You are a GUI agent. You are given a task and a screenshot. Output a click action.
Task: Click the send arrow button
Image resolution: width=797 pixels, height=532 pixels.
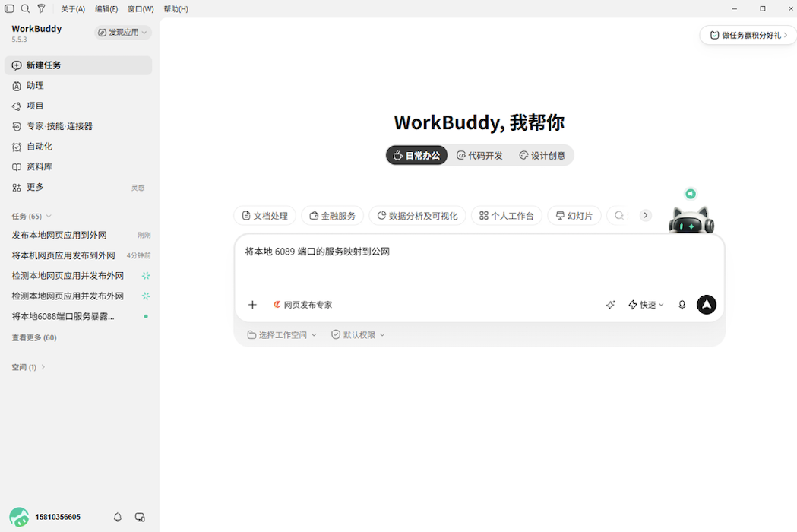click(706, 305)
